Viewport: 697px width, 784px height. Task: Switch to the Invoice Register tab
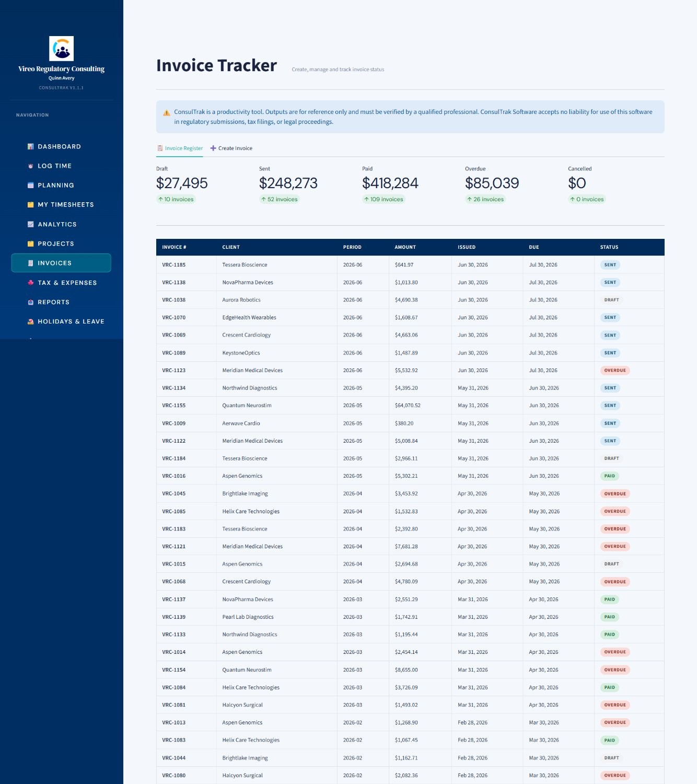coord(180,148)
